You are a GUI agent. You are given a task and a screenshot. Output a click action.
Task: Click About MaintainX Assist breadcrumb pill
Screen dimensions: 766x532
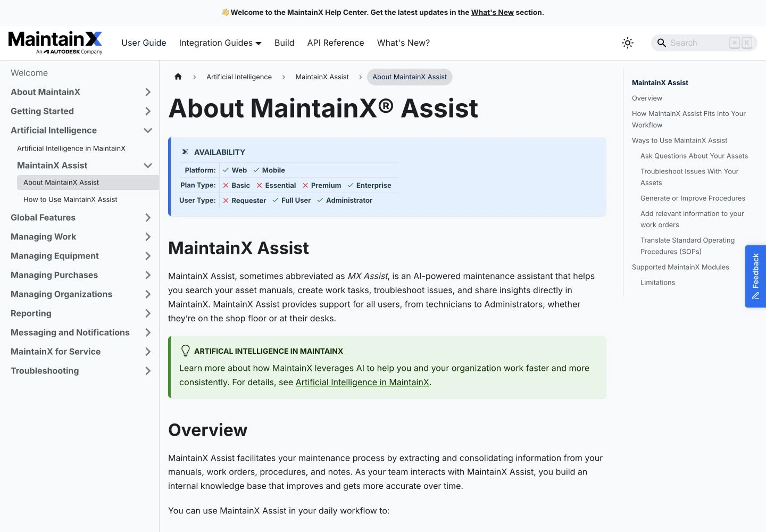click(x=410, y=77)
